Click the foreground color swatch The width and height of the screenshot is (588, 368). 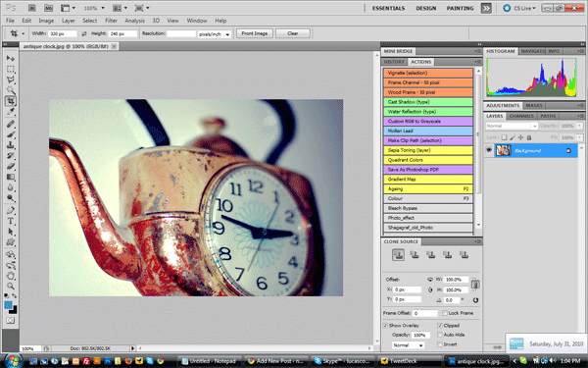point(8,305)
